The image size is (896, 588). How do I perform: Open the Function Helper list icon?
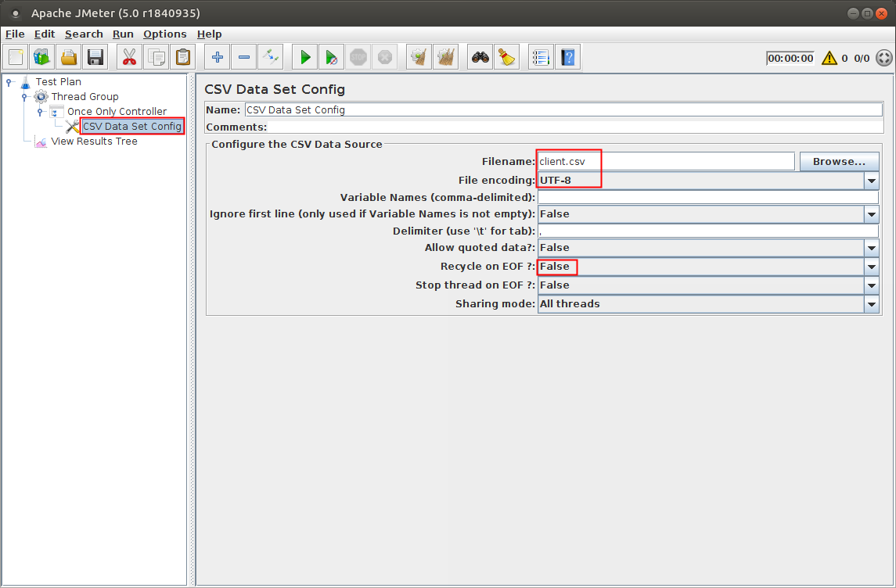[541, 57]
